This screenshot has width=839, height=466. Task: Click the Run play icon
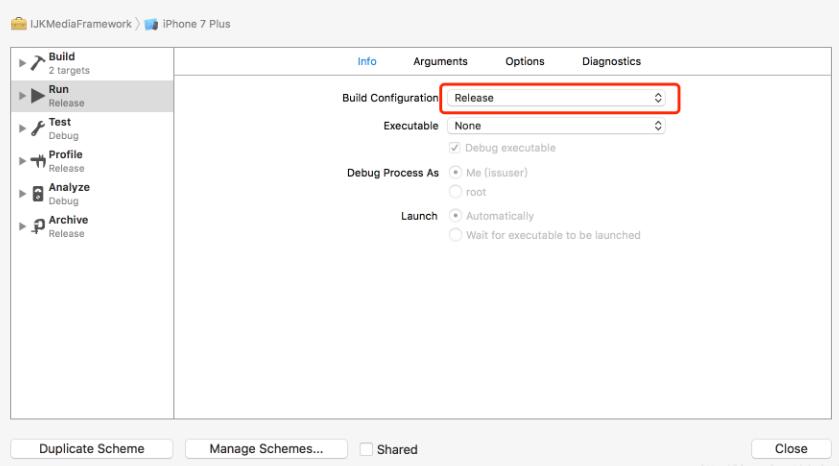tap(36, 95)
